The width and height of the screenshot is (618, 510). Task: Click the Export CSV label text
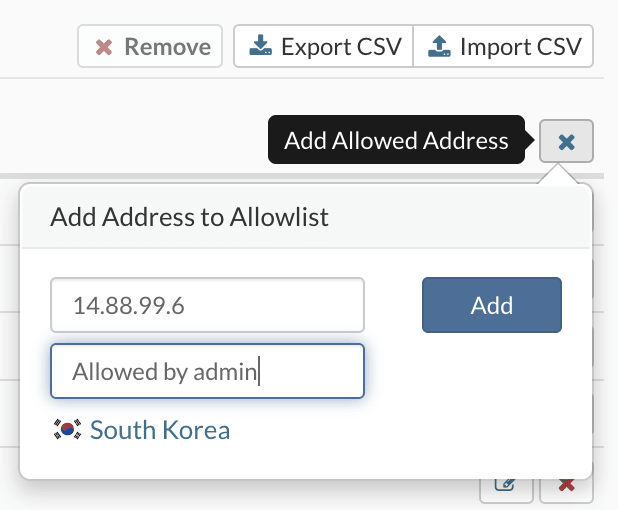(x=341, y=47)
